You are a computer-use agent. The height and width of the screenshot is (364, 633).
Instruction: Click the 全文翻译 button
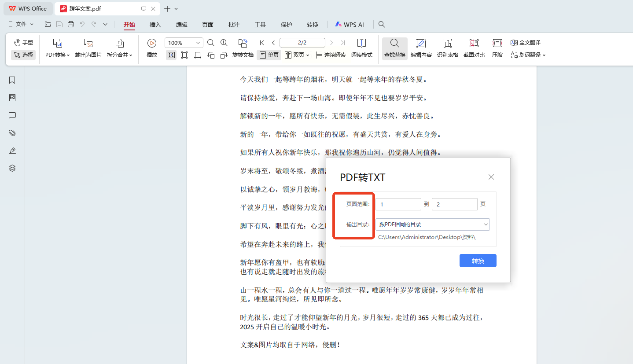click(x=526, y=43)
